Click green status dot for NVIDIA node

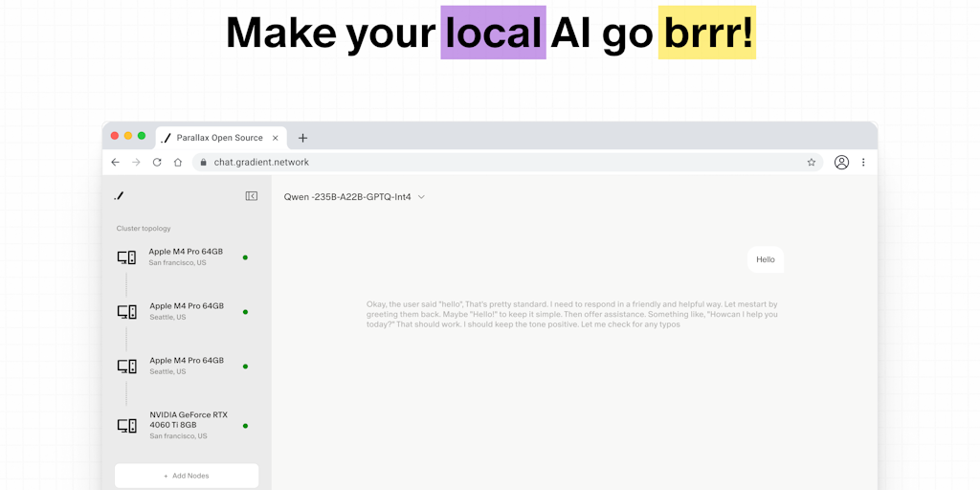point(245,426)
